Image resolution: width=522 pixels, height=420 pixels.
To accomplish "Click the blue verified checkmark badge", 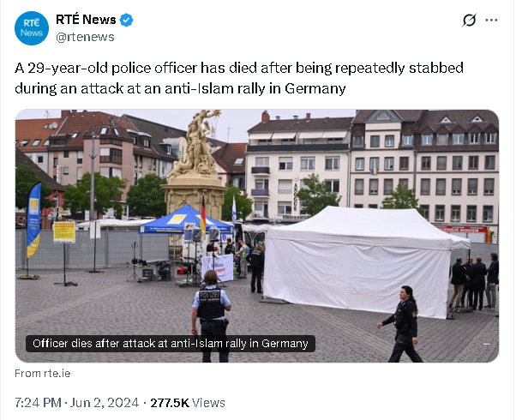I will [127, 20].
